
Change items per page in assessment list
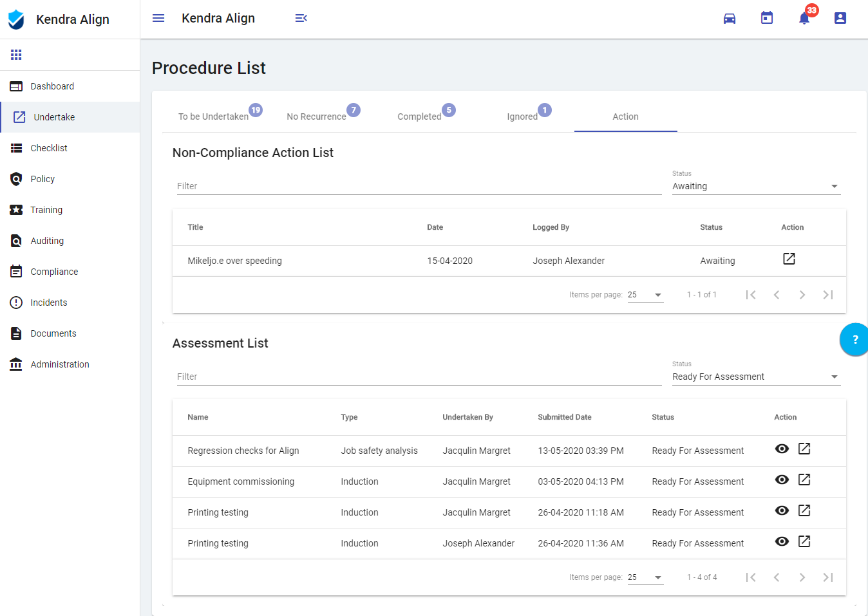(x=645, y=577)
